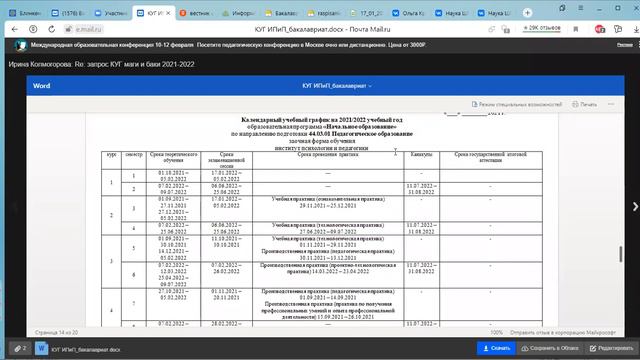Click the 'Страница 14 из 20' status text
This screenshot has width=640, height=360.
56,333
